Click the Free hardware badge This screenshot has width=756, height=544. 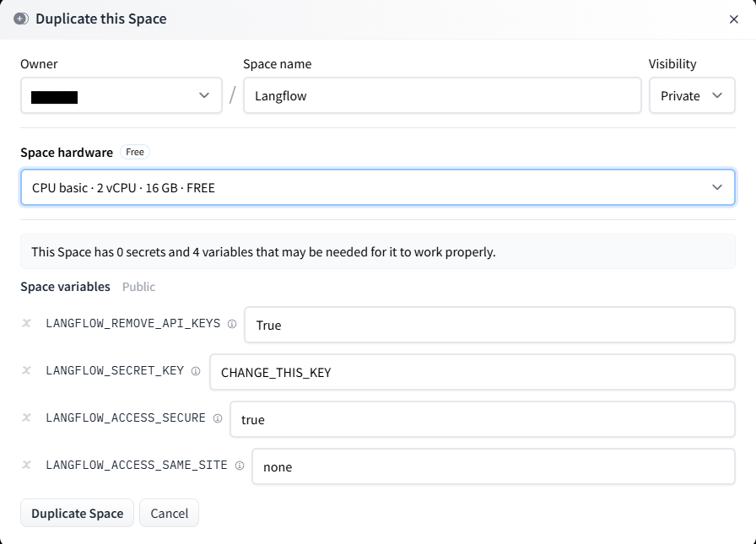(x=135, y=152)
